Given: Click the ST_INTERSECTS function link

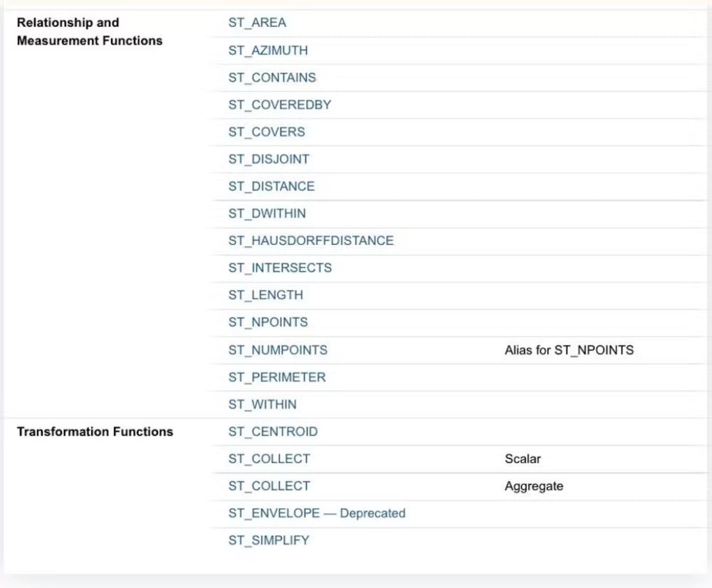Looking at the screenshot, I should tap(280, 268).
